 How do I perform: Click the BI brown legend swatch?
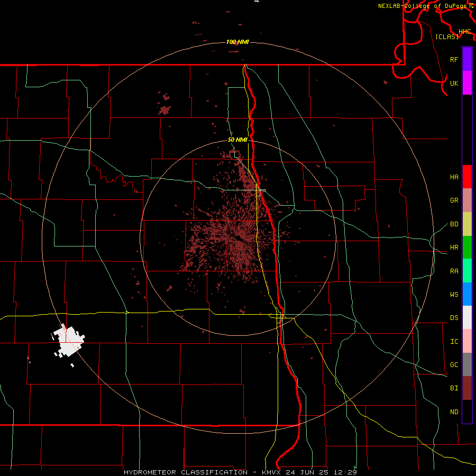coord(467,388)
